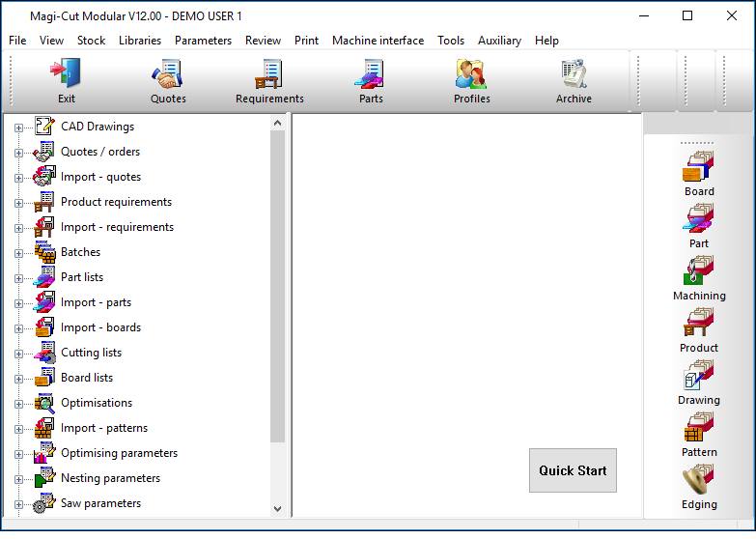
Task: Select the Product requirements tree icon
Action: click(x=44, y=202)
